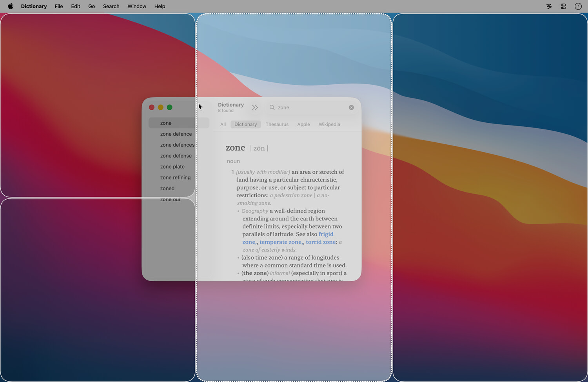Minimize the Dictionary window with the yellow button
Viewport: 588px width, 382px height.
[x=161, y=107]
